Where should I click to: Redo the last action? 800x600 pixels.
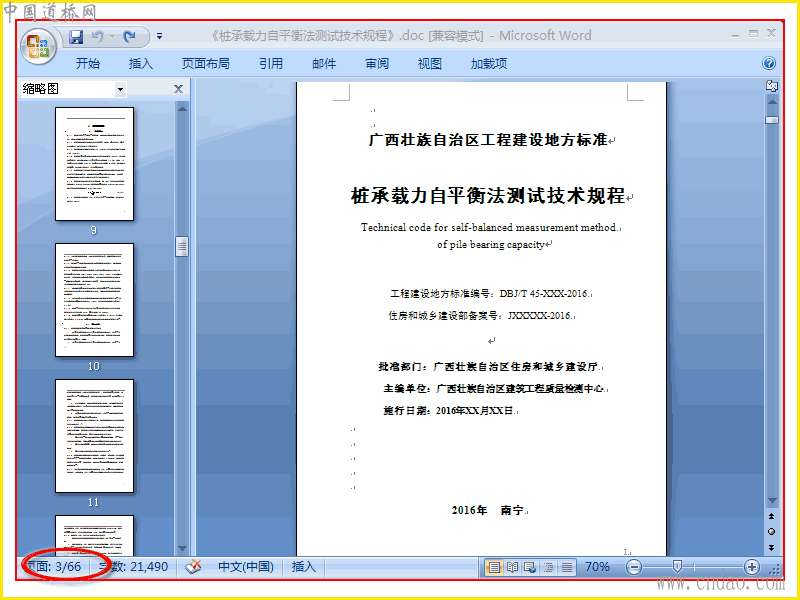(x=130, y=36)
